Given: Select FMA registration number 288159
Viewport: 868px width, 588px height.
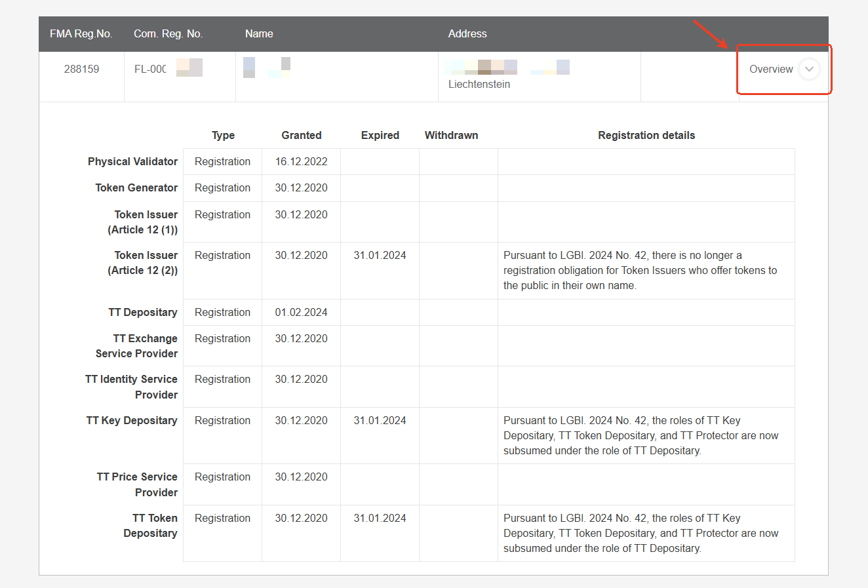Looking at the screenshot, I should [x=81, y=69].
